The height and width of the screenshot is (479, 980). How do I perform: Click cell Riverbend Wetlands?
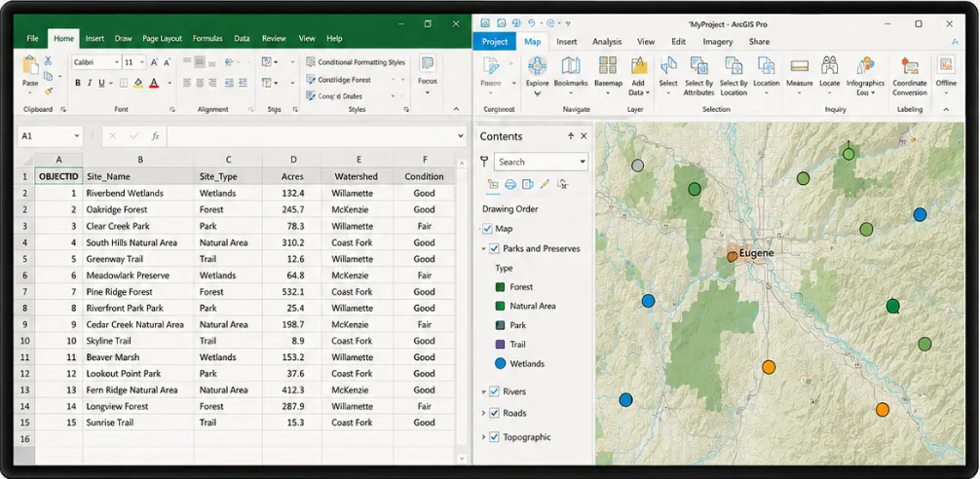coord(140,193)
